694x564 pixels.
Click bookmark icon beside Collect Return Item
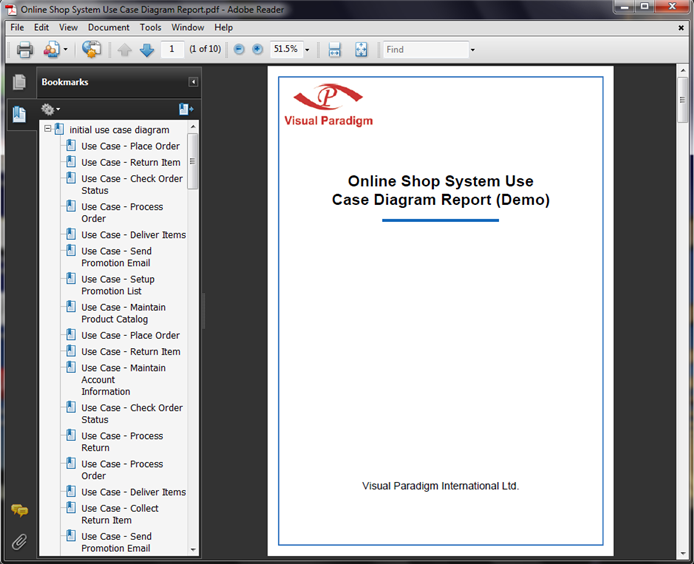tap(71, 508)
